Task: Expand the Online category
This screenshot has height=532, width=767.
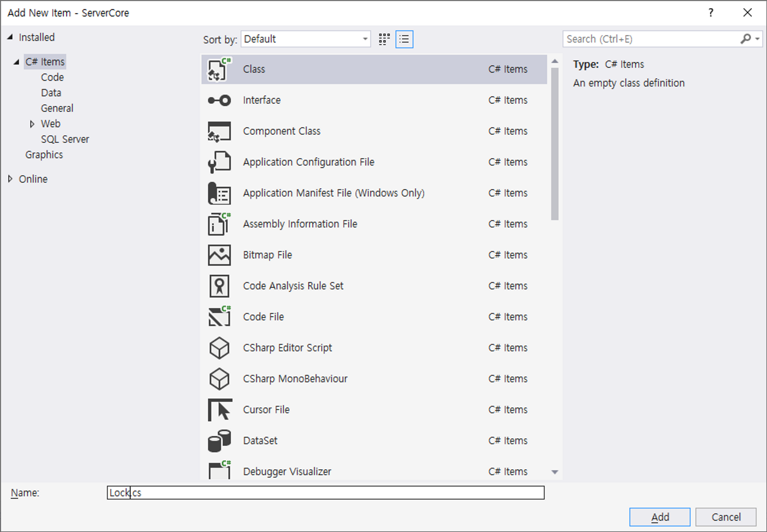Action: point(10,179)
